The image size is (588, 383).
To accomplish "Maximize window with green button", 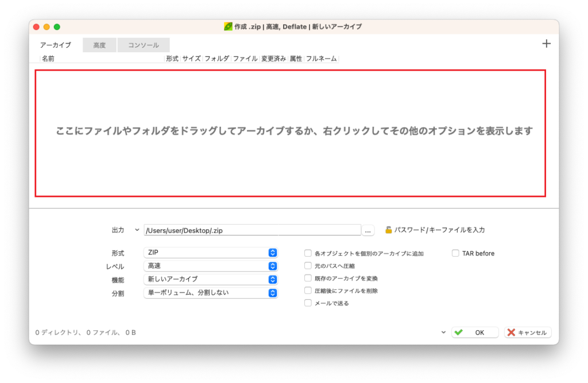I will [57, 27].
